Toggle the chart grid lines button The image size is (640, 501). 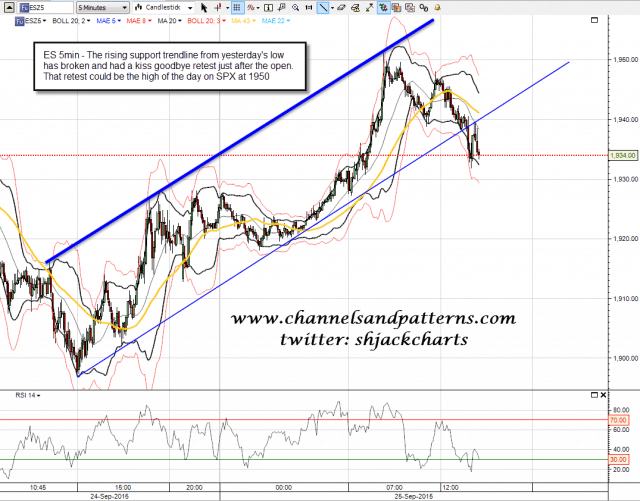[237, 7]
